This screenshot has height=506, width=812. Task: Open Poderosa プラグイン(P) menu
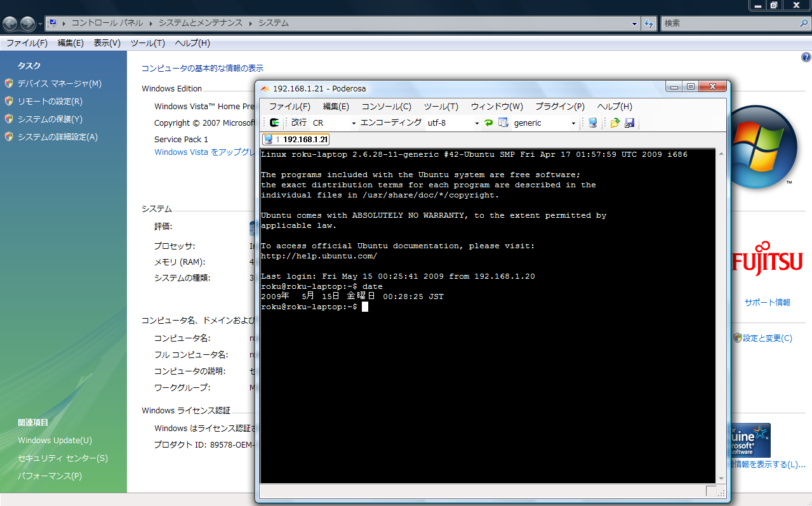(x=559, y=106)
